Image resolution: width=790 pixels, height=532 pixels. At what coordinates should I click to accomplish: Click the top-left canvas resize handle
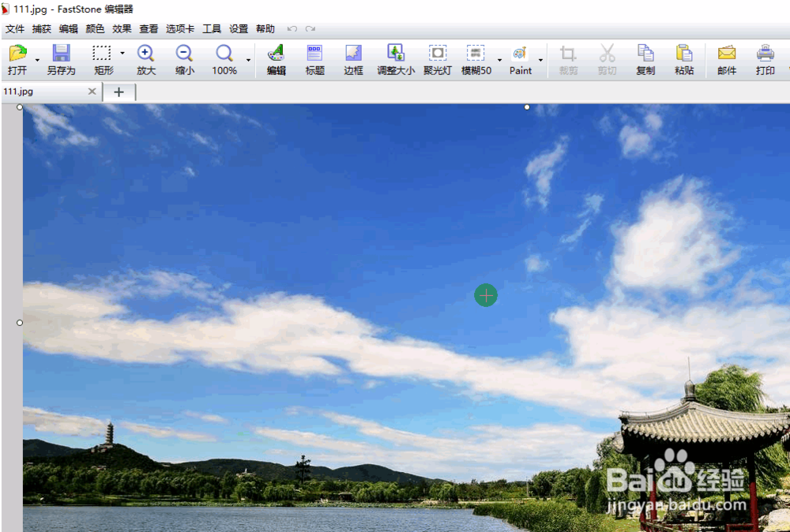click(21, 107)
